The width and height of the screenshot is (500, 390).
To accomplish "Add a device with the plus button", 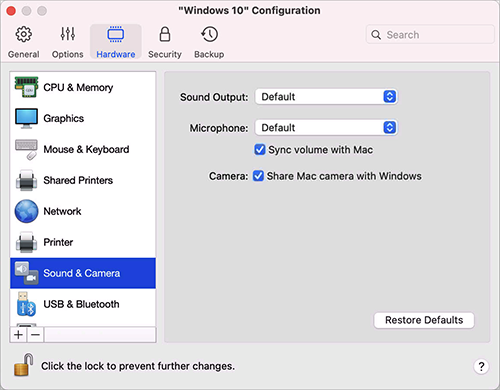I will 19,334.
